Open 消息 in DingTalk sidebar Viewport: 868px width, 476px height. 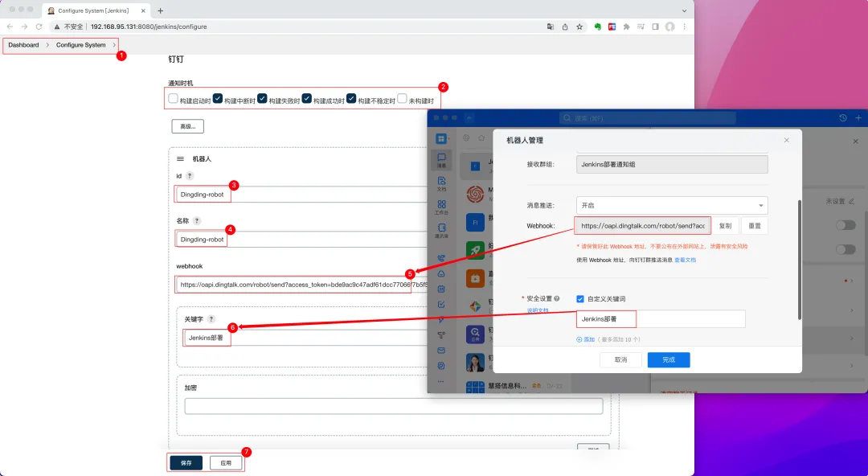click(442, 160)
